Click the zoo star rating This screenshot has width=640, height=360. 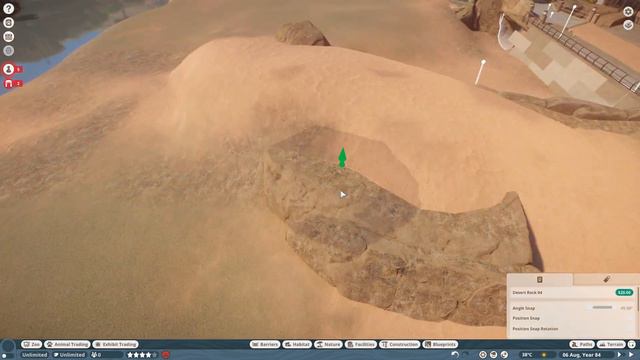[142, 355]
